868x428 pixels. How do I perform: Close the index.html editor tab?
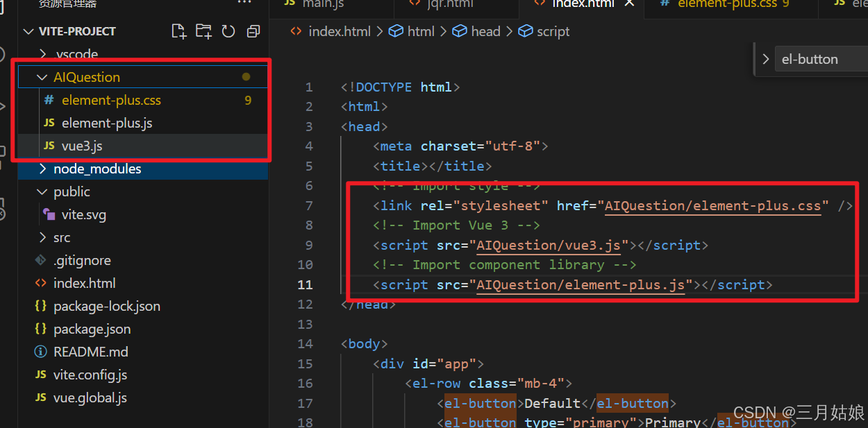(629, 3)
